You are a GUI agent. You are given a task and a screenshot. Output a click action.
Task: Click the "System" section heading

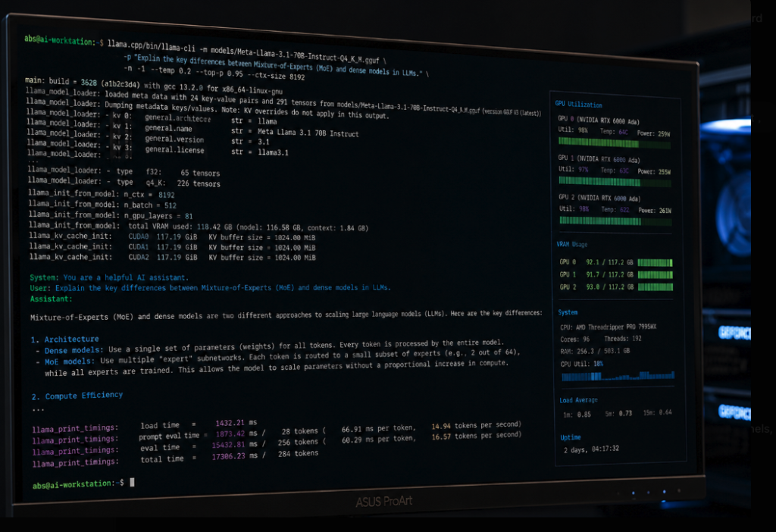[568, 312]
